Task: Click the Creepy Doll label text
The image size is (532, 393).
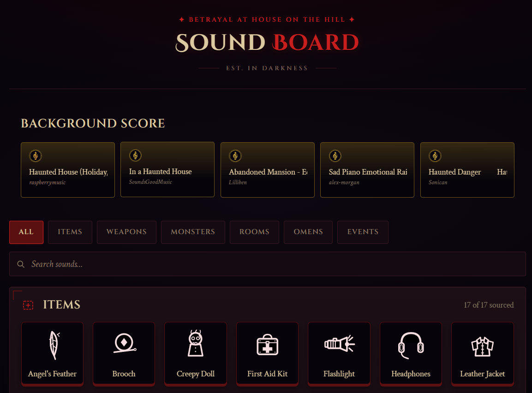Action: (x=196, y=374)
